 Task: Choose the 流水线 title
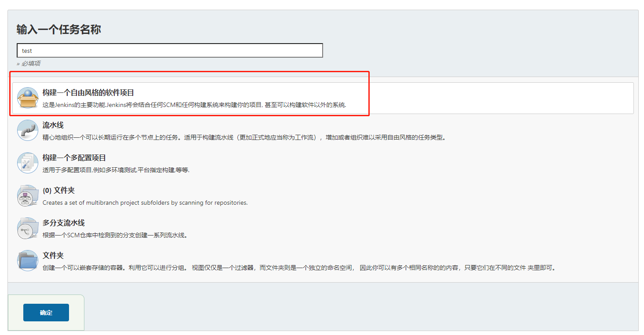pos(53,125)
